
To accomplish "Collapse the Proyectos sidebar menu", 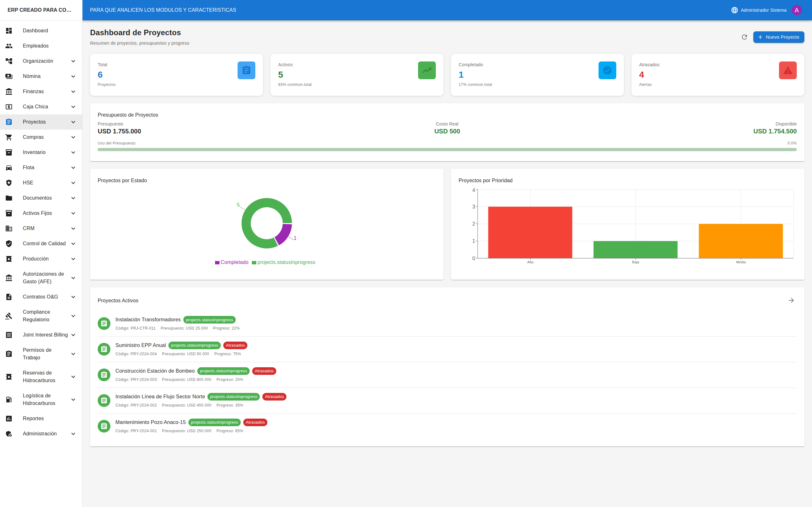I will [73, 122].
